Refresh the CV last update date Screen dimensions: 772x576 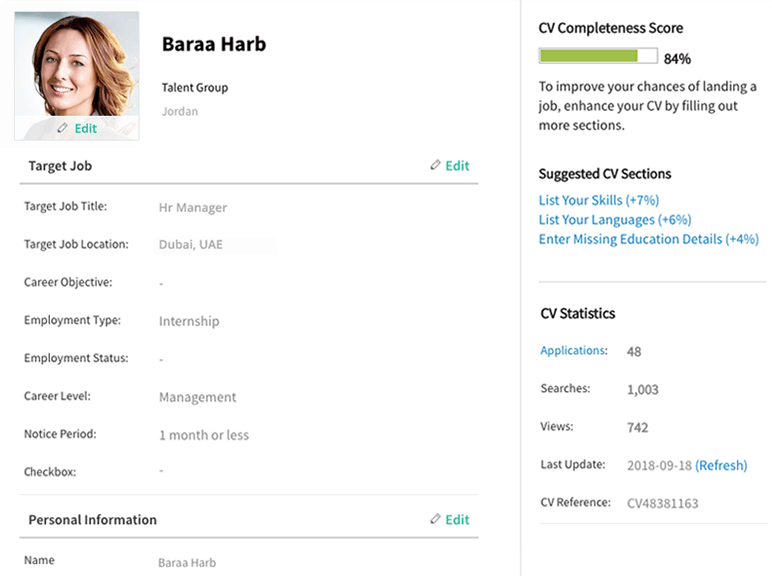[721, 465]
